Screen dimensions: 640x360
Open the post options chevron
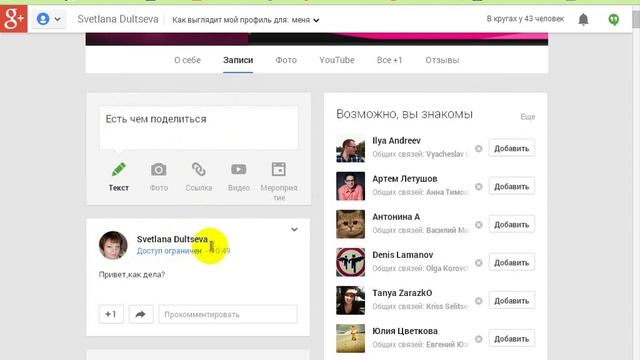(294, 229)
